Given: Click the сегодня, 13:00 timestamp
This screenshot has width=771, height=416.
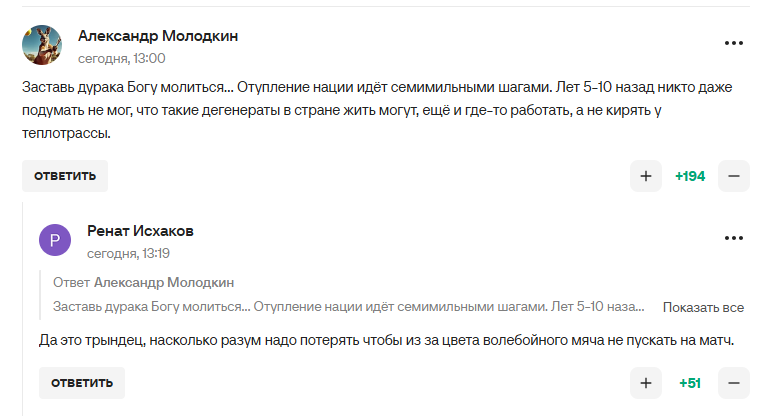Looking at the screenshot, I should [x=121, y=58].
